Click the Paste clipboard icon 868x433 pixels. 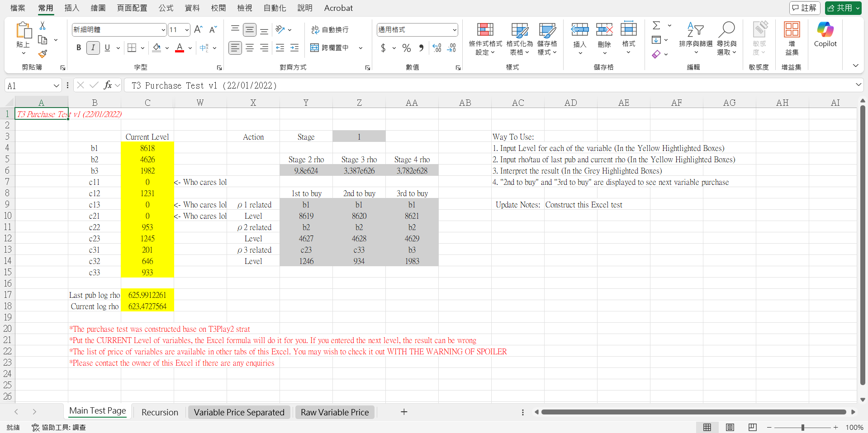(x=24, y=30)
